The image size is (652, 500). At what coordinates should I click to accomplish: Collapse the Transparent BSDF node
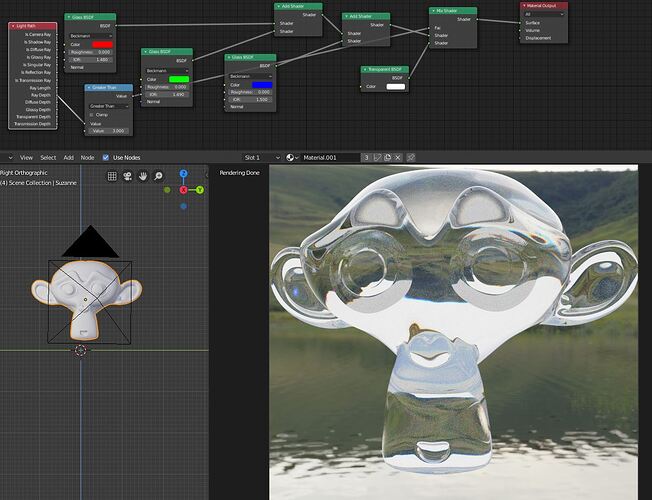tap(365, 69)
